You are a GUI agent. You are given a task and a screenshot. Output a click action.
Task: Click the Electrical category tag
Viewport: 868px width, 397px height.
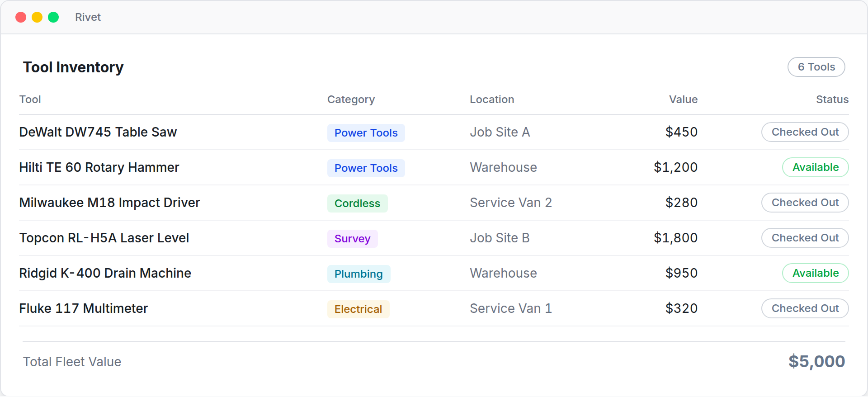[x=359, y=309]
